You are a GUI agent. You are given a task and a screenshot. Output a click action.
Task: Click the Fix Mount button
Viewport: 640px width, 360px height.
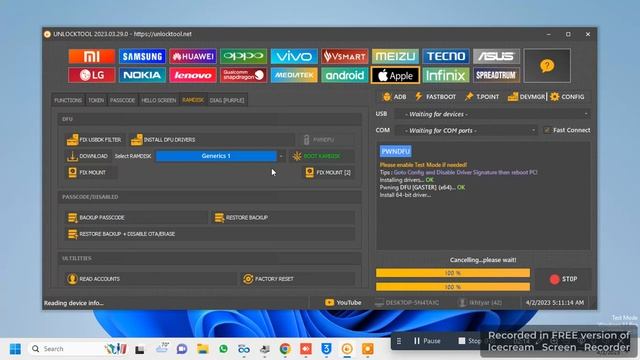coord(91,172)
